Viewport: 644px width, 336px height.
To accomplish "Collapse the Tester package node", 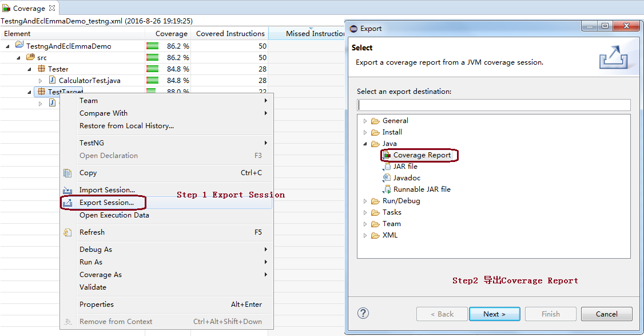I will pos(29,69).
